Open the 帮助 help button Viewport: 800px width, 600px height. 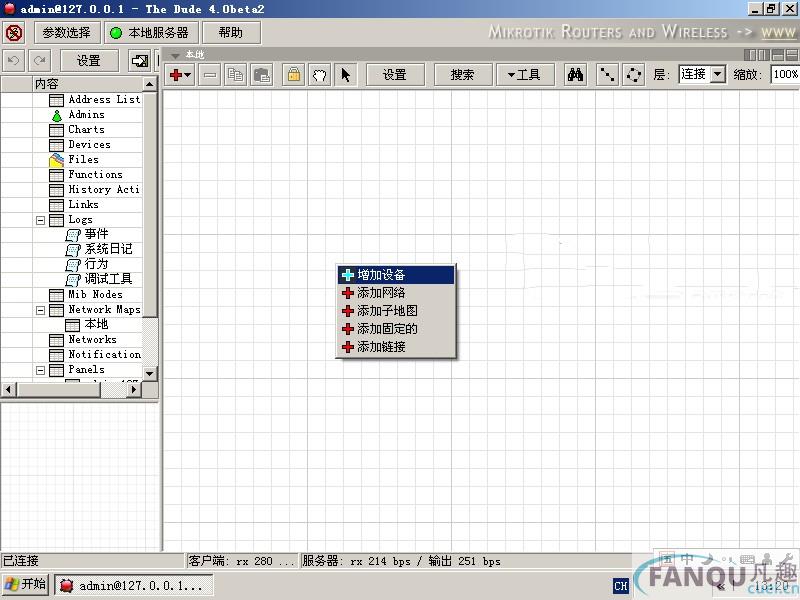coord(231,33)
